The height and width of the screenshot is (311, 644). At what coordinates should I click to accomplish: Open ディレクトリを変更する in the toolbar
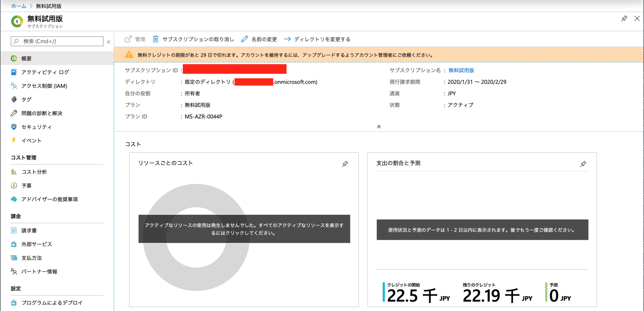(322, 39)
